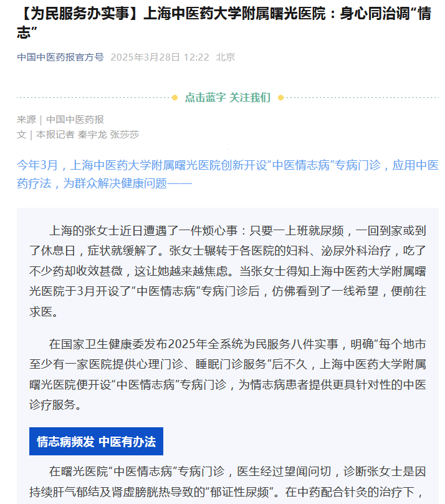445x504 pixels.
Task: Click the yellow dot right of 关注我们
Action: pyautogui.click(x=280, y=98)
